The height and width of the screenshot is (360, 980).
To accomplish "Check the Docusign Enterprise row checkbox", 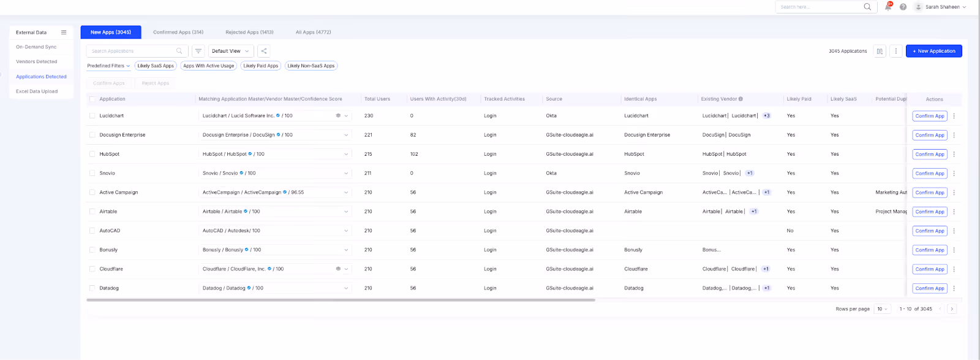I will tap(92, 135).
